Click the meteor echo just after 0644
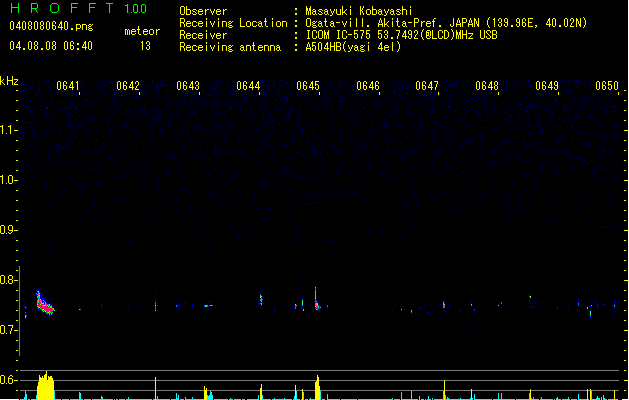The height and width of the screenshot is (400, 629). tap(261, 299)
